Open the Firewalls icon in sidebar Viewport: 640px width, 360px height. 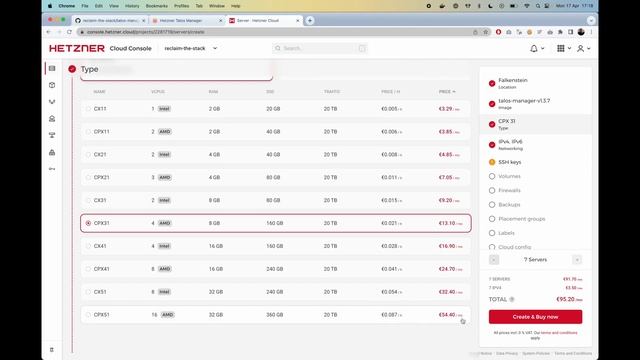[52, 152]
